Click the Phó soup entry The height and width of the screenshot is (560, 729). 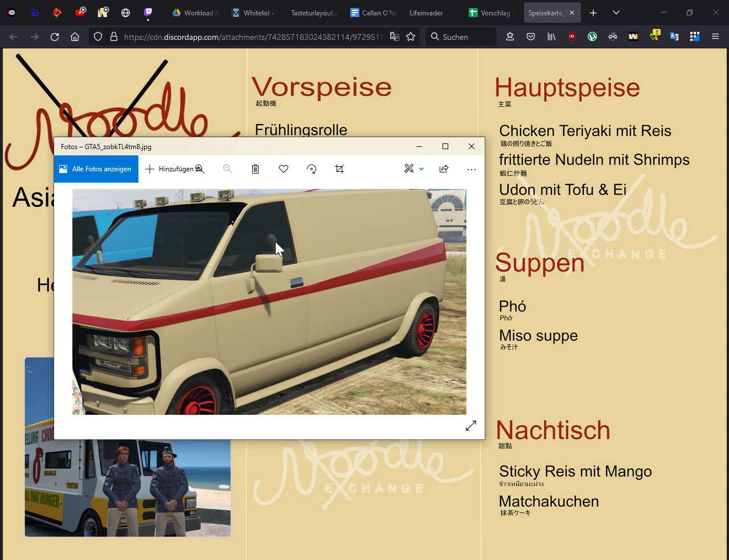(x=512, y=306)
